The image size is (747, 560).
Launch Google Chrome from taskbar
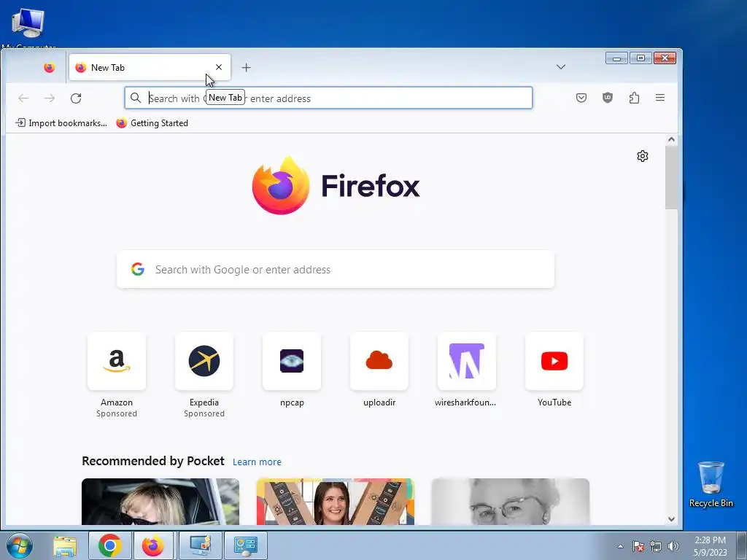pos(109,545)
